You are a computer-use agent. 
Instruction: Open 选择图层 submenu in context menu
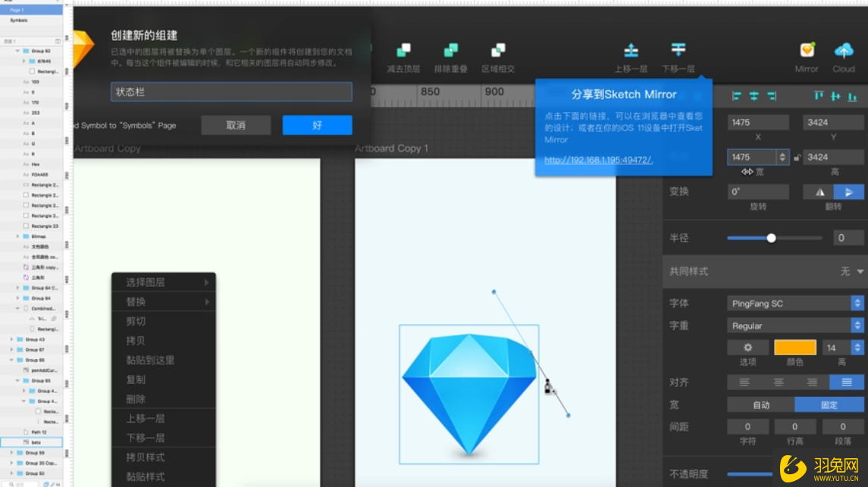tap(163, 283)
